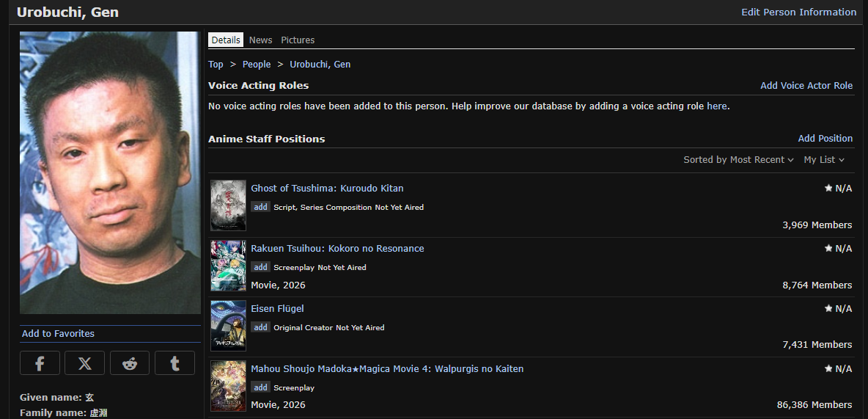Click 'Script, Series Composition' role text

(x=323, y=207)
